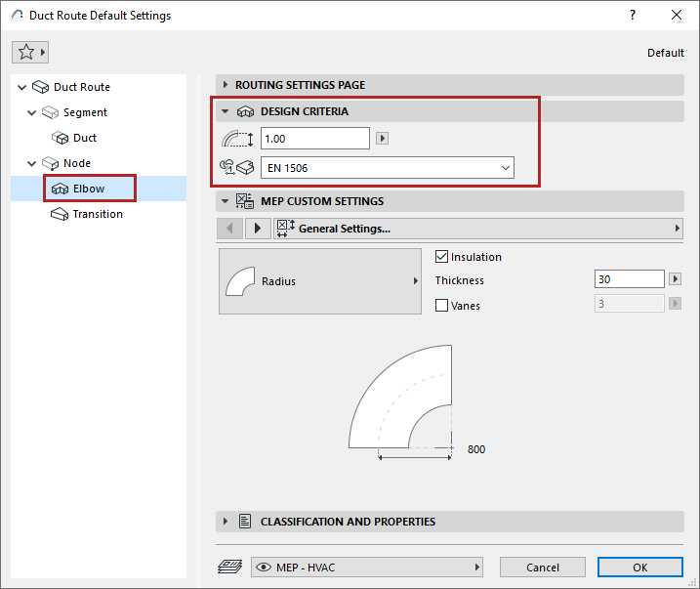Screen dimensions: 700x589
Task: Select Node in the tree
Action: coord(77,163)
